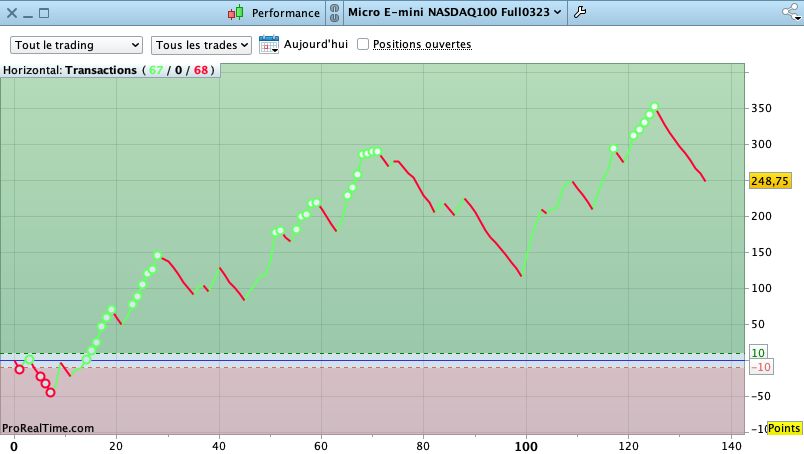804x454 pixels.
Task: Click the 350 y-axis value
Action: tap(761, 108)
